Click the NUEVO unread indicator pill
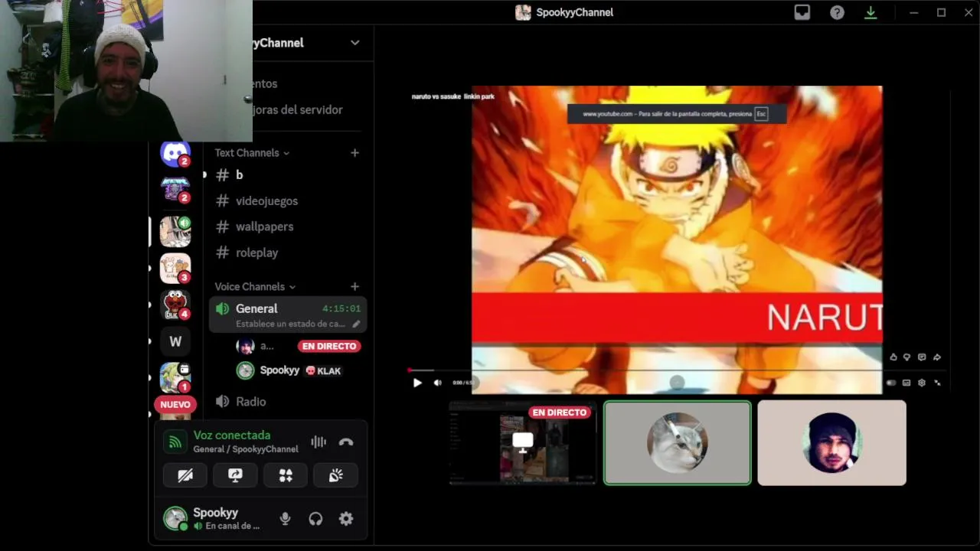980x551 pixels. [x=175, y=404]
